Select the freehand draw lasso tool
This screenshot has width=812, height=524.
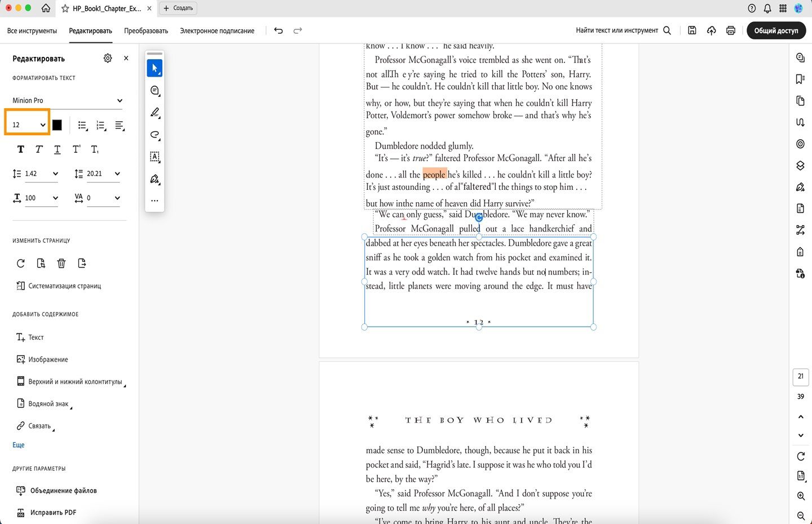pyautogui.click(x=155, y=135)
